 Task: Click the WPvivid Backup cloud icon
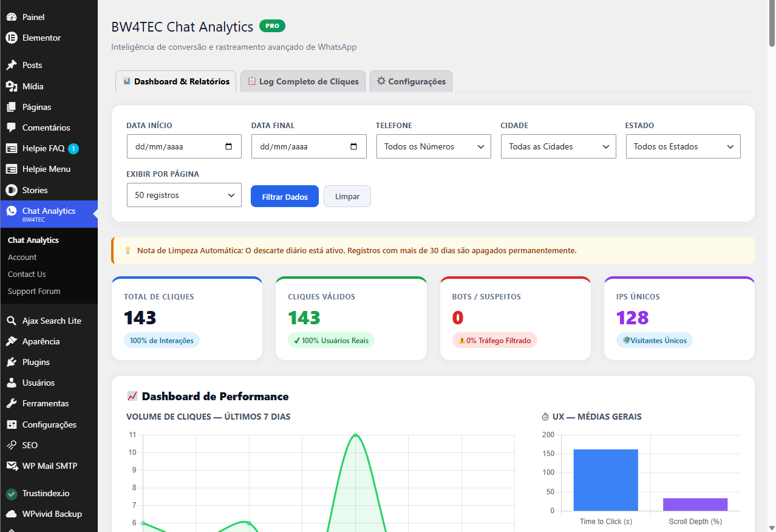point(12,514)
